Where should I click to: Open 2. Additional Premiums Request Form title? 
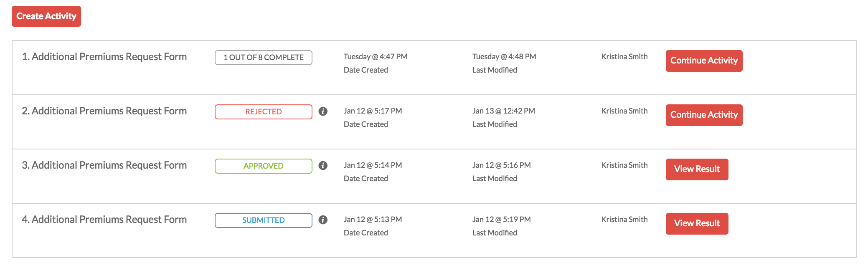(x=104, y=111)
